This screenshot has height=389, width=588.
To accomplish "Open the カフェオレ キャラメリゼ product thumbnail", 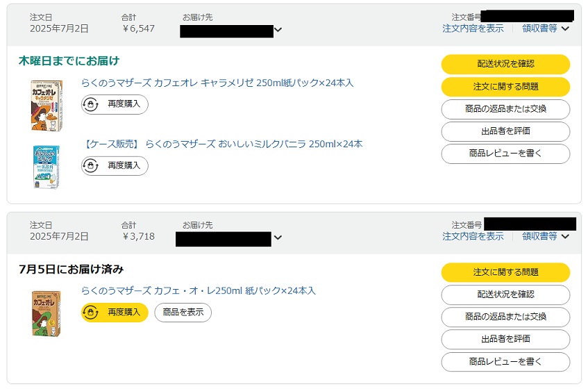I will (47, 106).
